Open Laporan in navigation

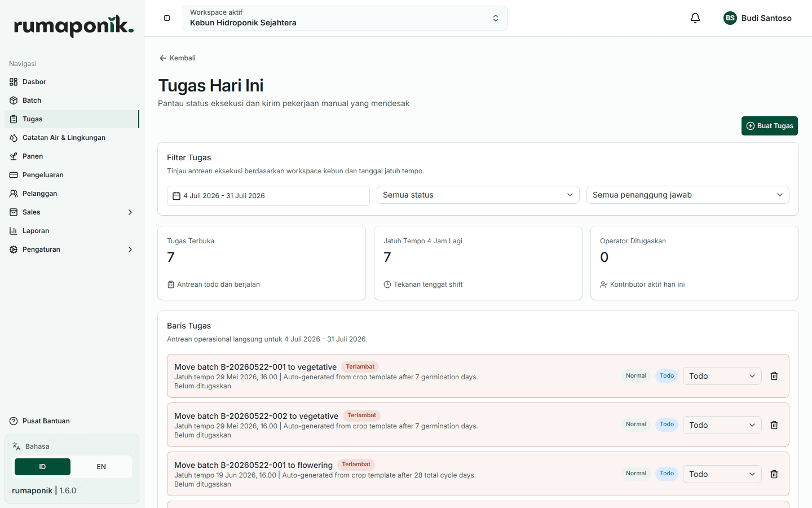[x=72, y=231]
